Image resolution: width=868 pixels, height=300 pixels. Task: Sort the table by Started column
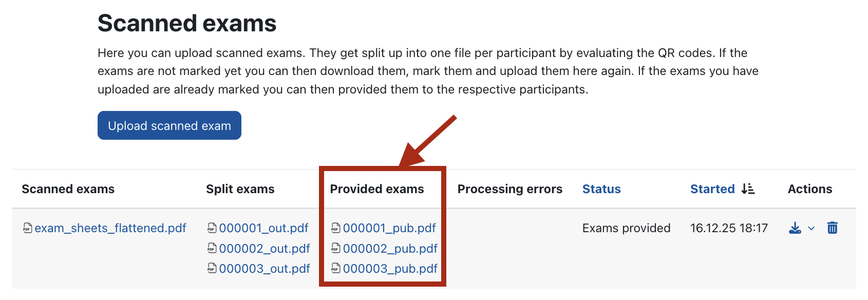712,189
